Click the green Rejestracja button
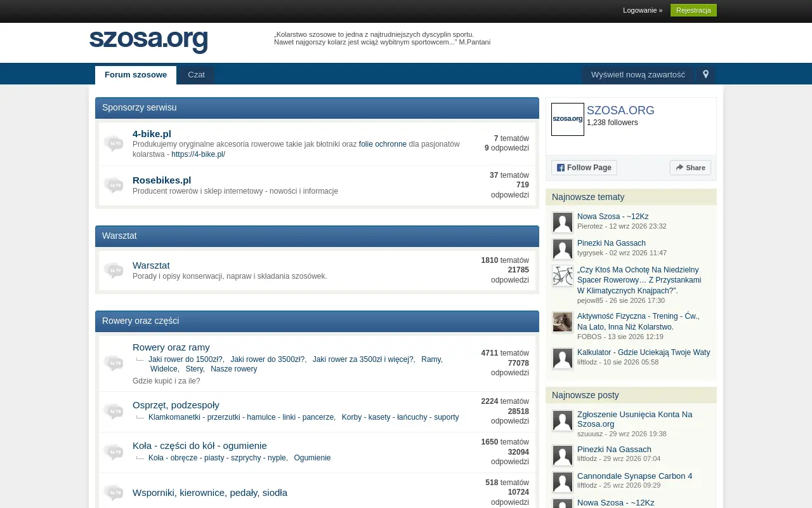812x508 pixels. click(693, 10)
